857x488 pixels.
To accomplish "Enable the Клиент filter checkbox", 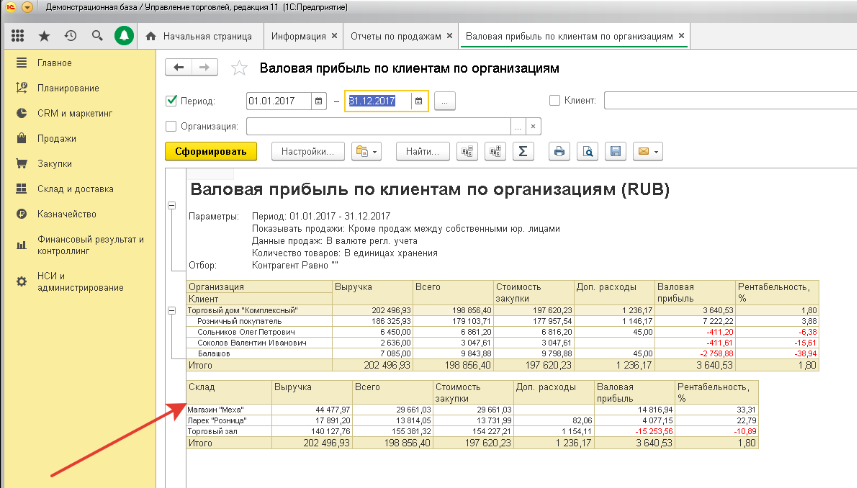I will click(x=555, y=101).
